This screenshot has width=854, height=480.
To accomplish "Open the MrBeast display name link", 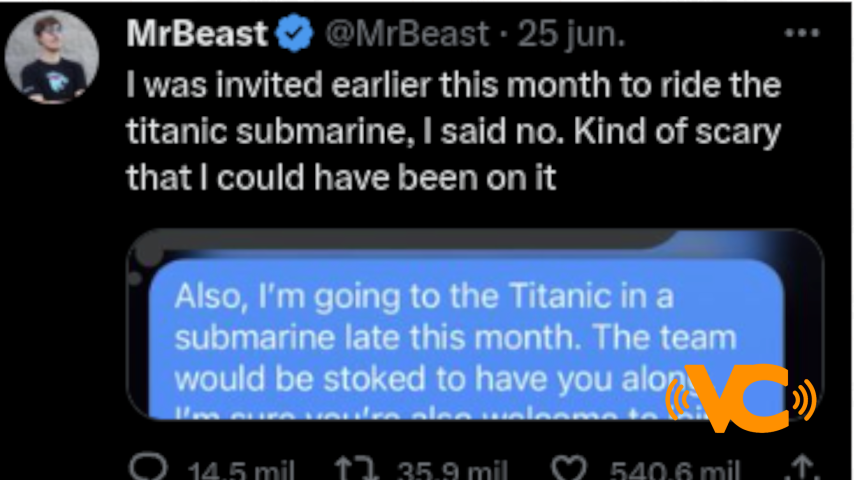I will tap(197, 35).
